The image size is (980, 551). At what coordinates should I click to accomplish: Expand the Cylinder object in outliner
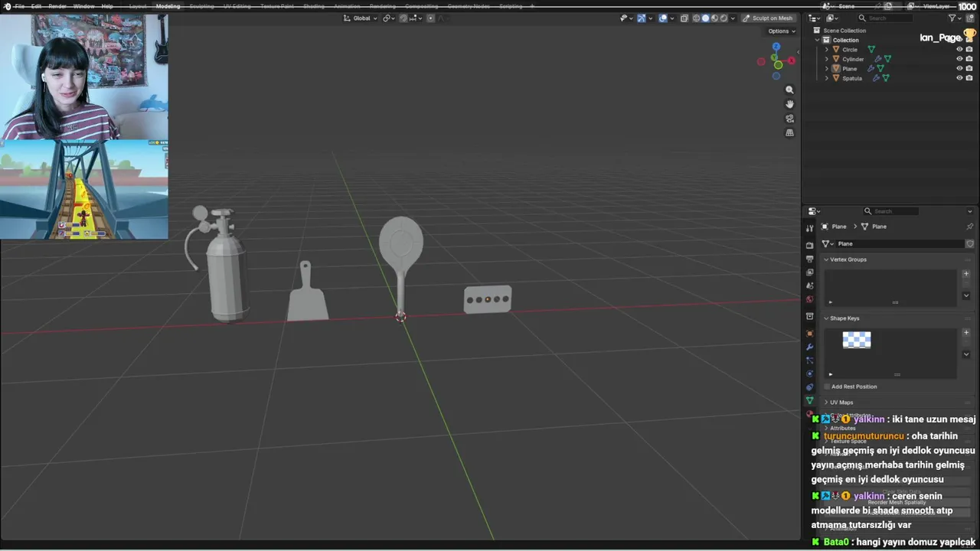point(826,59)
